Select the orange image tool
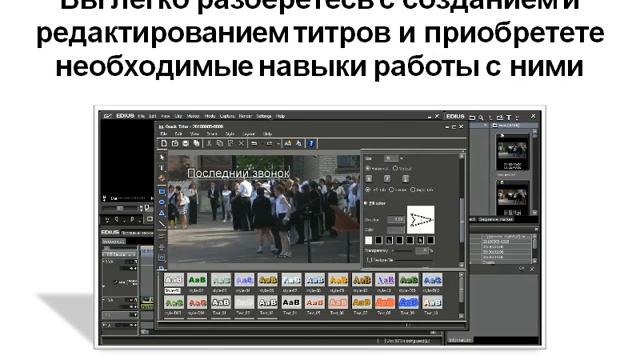640x360 pixels. [x=162, y=179]
